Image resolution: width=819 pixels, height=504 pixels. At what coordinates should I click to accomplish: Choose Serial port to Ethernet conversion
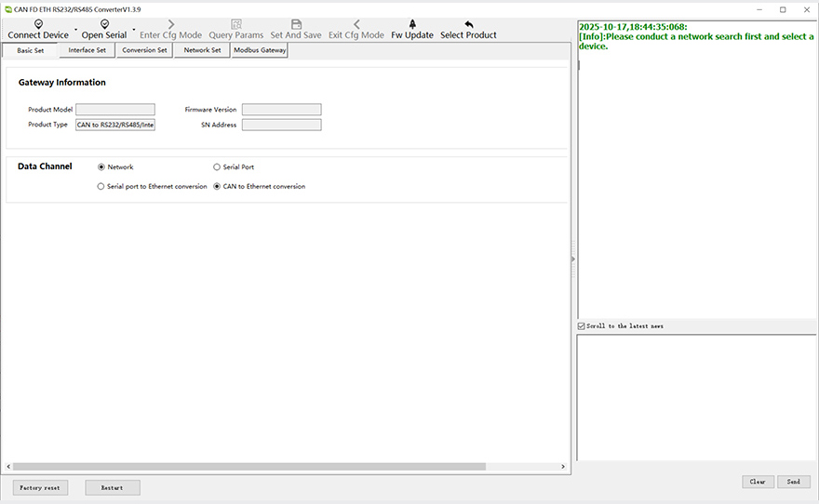click(101, 186)
